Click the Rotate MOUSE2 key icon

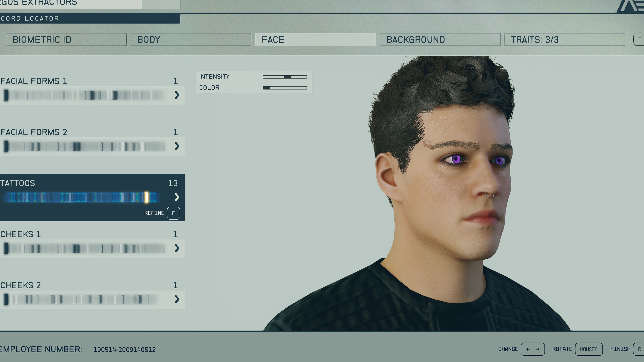589,349
